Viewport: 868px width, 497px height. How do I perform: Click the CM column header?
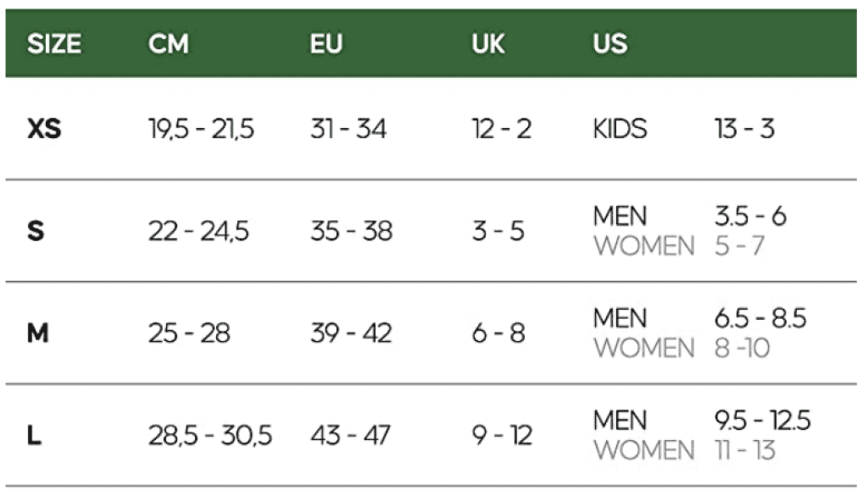pos(168,44)
